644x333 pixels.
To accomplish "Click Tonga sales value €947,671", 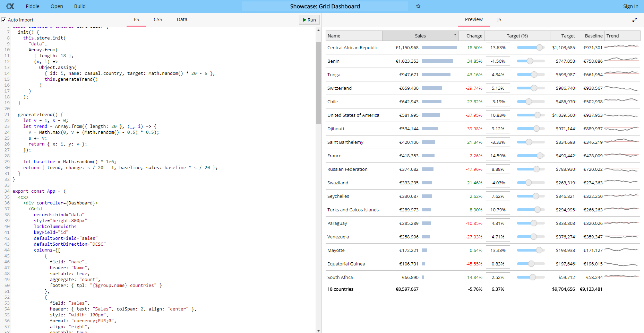I will (409, 75).
